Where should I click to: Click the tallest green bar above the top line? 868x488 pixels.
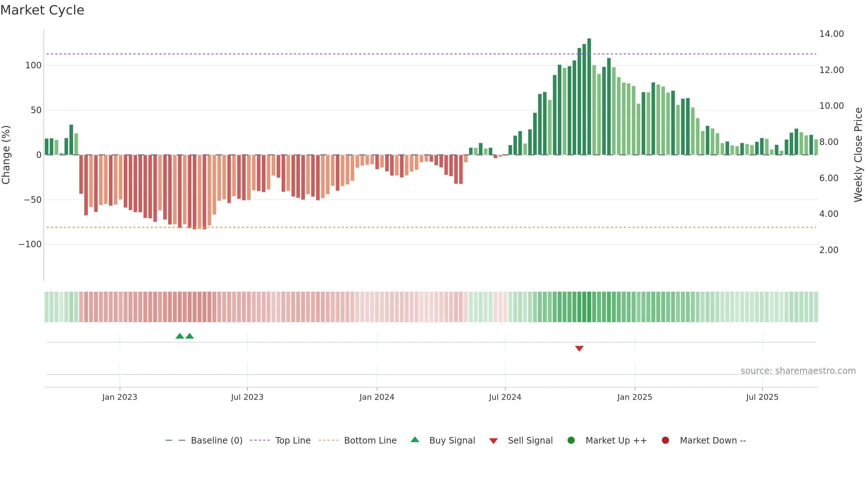[589, 97]
